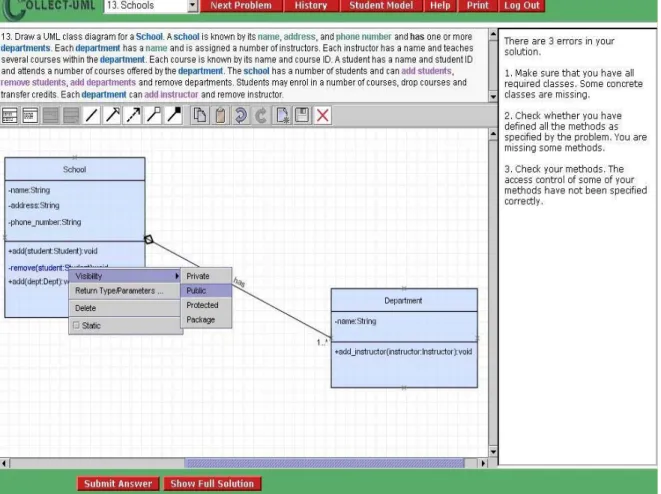Image resolution: width=661 pixels, height=494 pixels.
Task: Click the '+add(student:Student):void' method
Action: click(53, 251)
